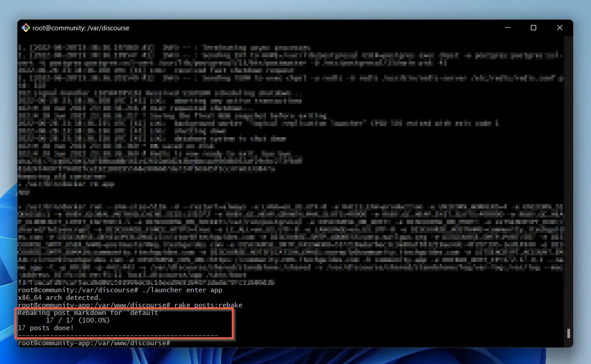The image size is (591, 364).
Task: Click 'Rebaking post markdown for default' line
Action: pyautogui.click(x=90, y=313)
